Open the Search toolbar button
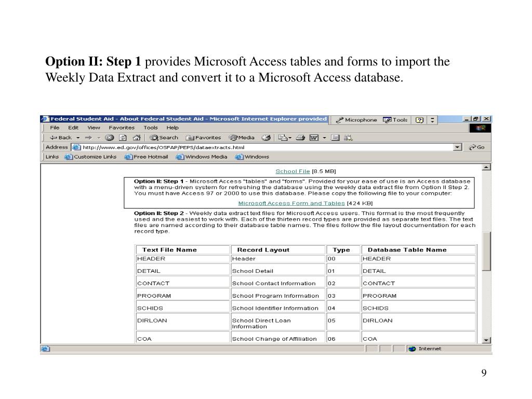Image resolution: width=532 pixels, height=399 pixels. click(x=164, y=138)
